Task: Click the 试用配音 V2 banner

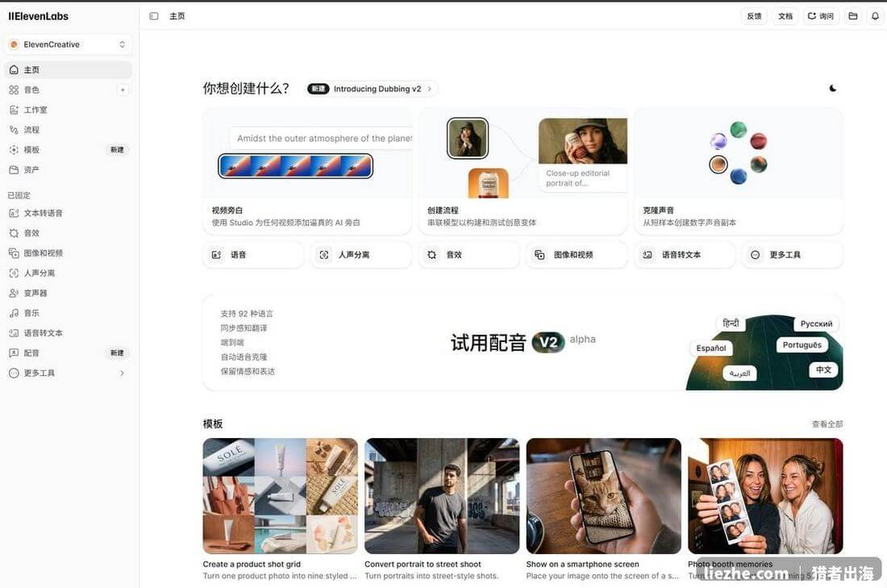Action: (523, 342)
